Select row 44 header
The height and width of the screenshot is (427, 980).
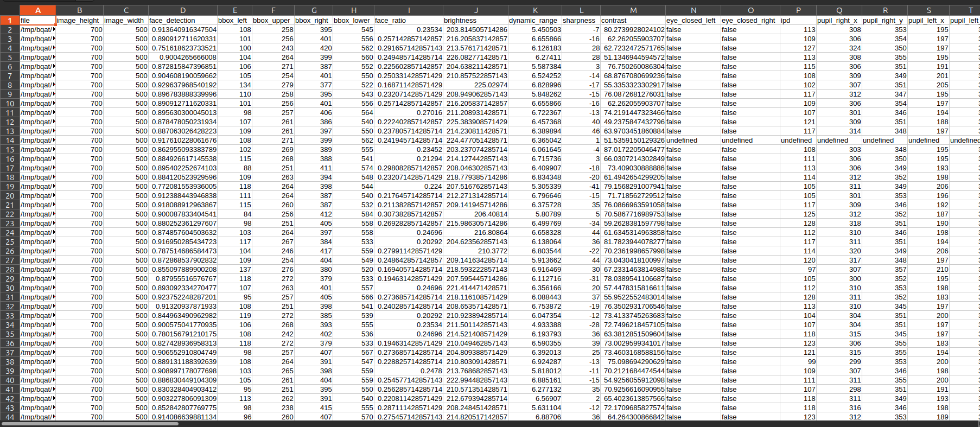[x=10, y=417]
